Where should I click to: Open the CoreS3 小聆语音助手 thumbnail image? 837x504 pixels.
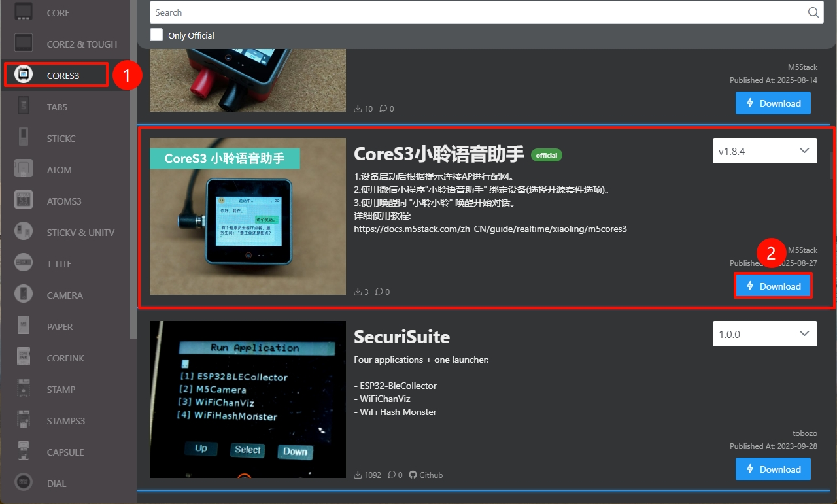[x=248, y=216]
